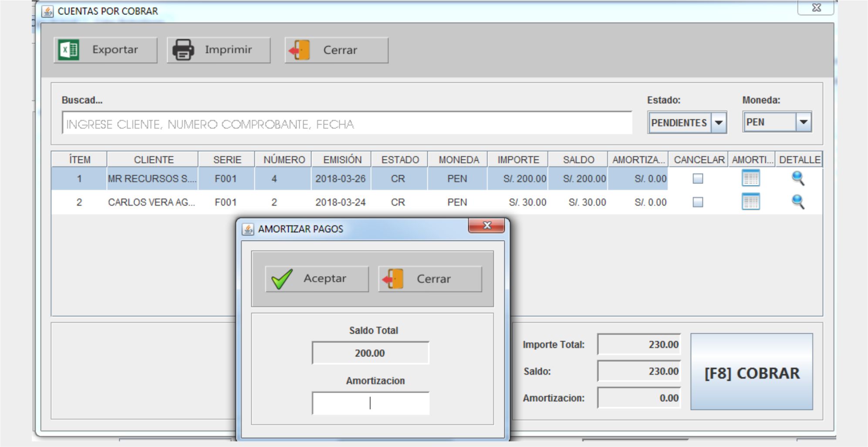Focus the Amortizacion input in dialog
868x447 pixels.
pos(370,403)
